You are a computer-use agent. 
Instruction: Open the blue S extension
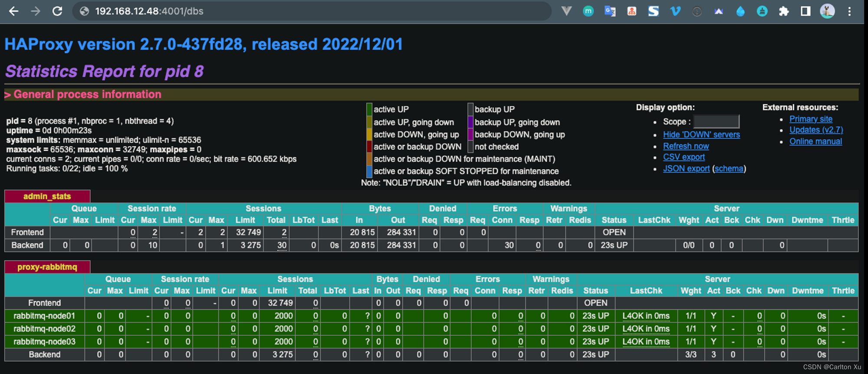click(653, 11)
